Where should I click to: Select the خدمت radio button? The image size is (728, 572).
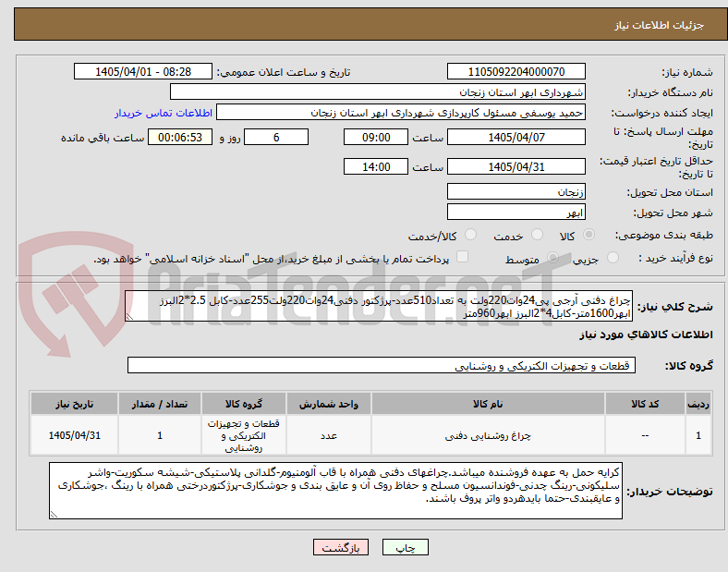point(537,235)
